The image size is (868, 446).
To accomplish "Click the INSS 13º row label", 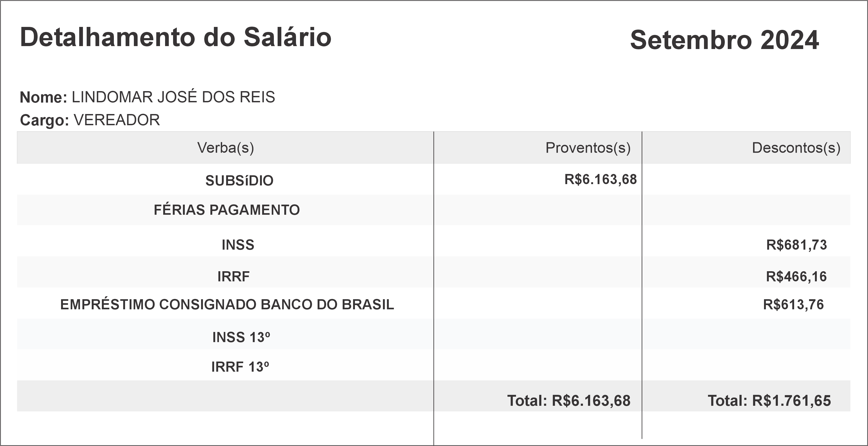I will [x=241, y=338].
